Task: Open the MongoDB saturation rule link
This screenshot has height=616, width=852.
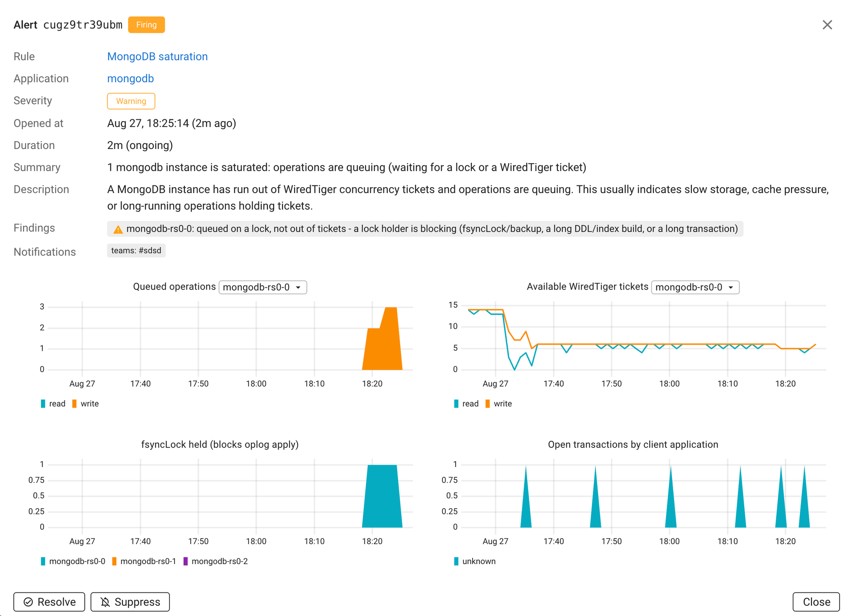Action: [x=158, y=56]
